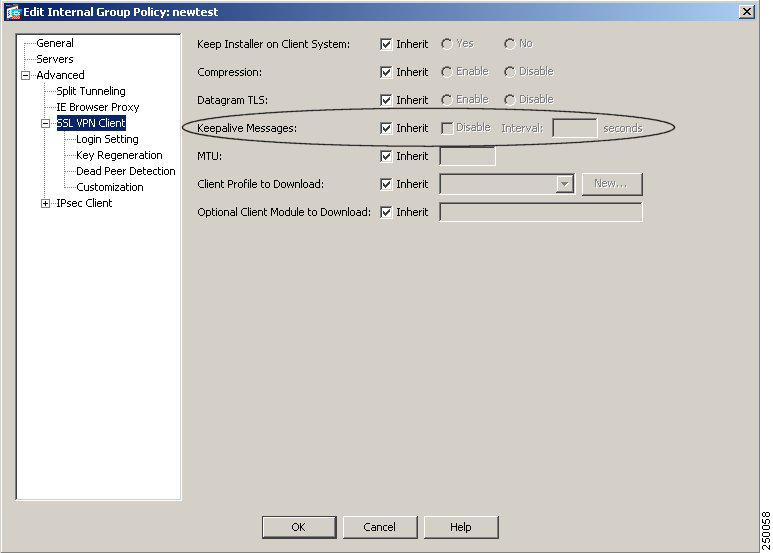
Task: Open Dead Peer Detection settings
Action: point(126,171)
